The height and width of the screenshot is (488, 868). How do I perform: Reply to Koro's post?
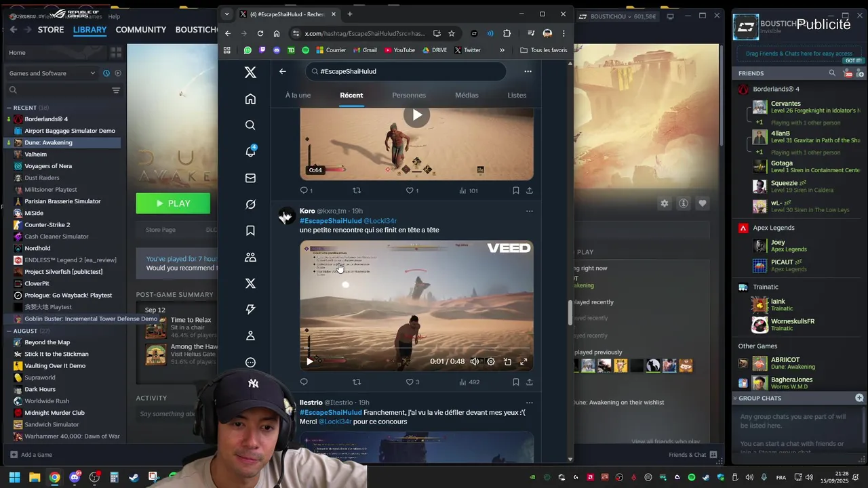point(304,382)
